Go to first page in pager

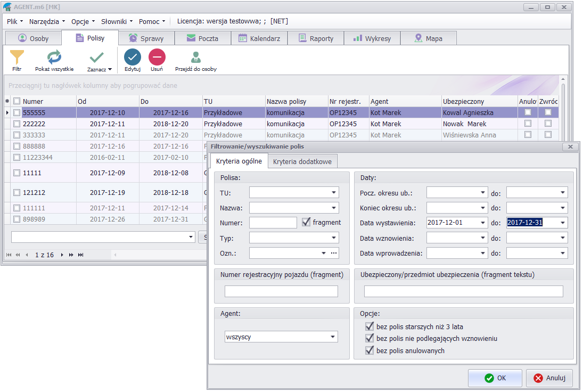9,255
